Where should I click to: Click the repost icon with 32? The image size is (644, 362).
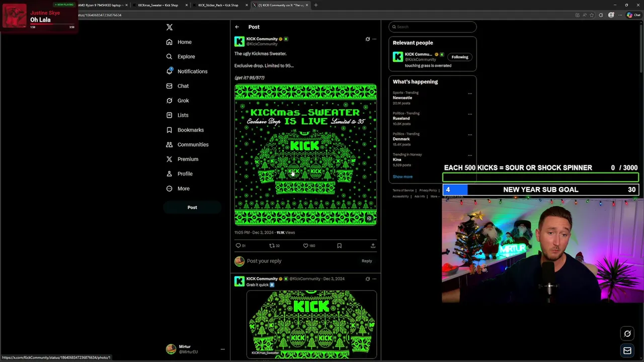click(274, 246)
